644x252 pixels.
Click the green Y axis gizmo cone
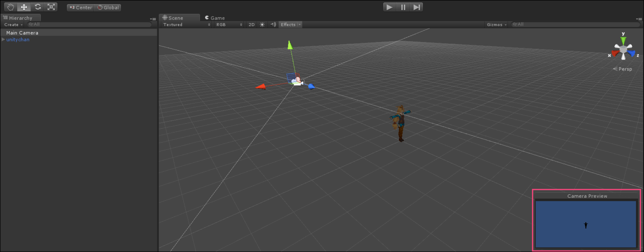tap(623, 41)
